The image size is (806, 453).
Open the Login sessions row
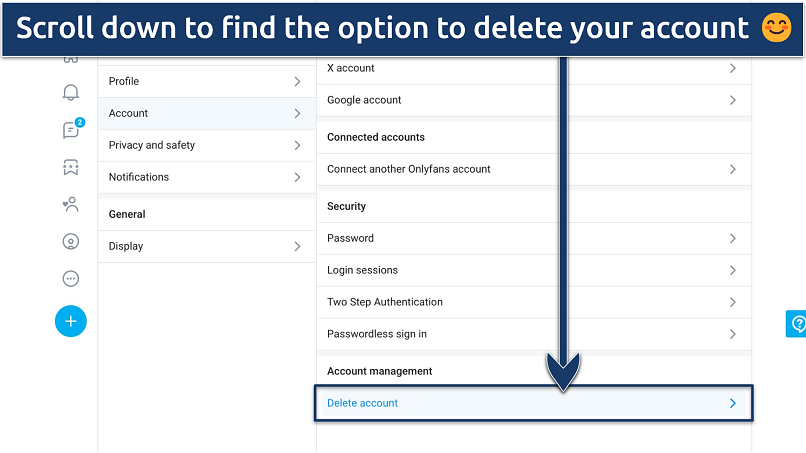tap(363, 270)
